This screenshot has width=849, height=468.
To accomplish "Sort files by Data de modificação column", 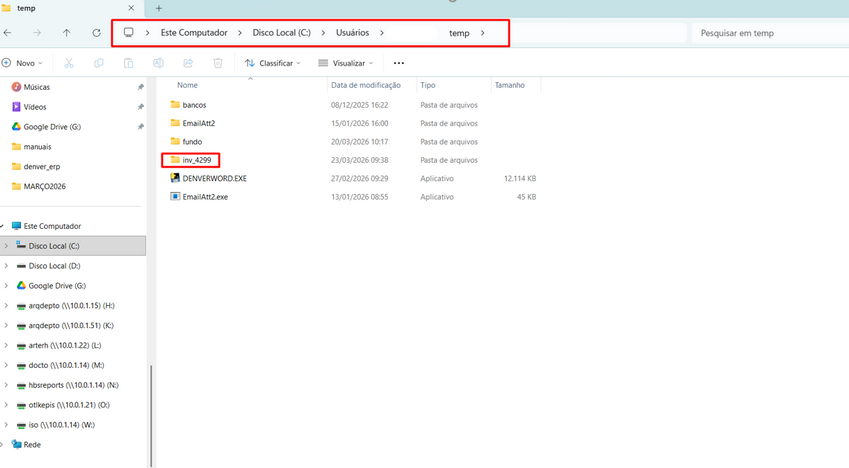I will 366,86.
